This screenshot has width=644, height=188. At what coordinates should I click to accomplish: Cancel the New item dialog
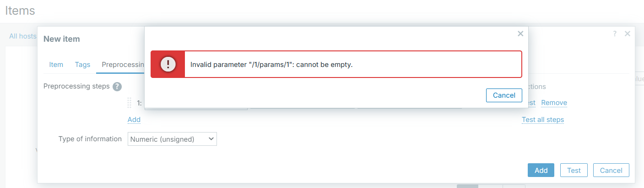point(611,170)
